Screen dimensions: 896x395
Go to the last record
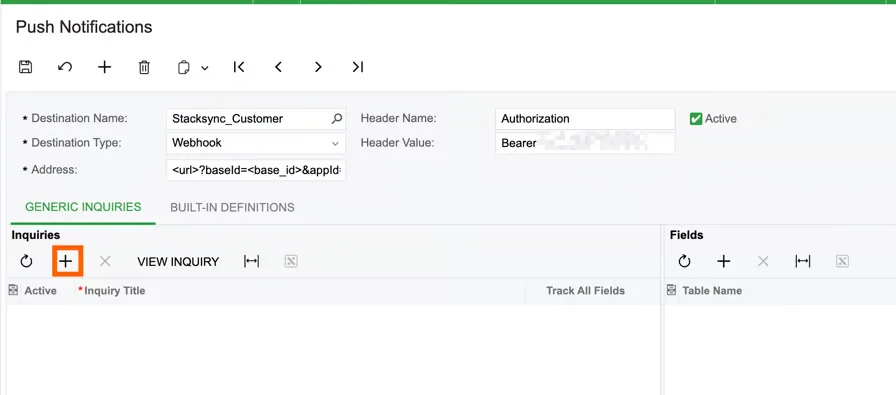pos(358,67)
